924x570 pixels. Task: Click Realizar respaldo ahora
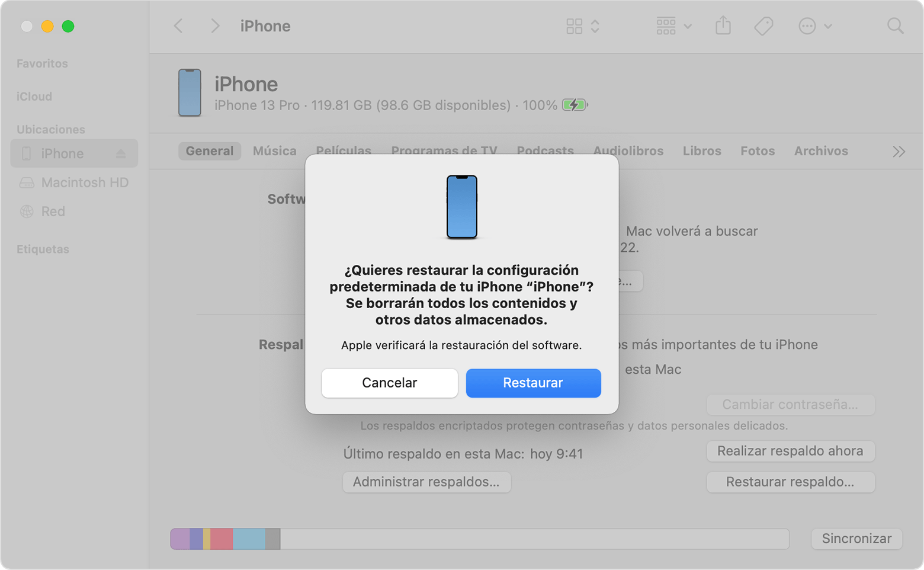click(x=790, y=451)
